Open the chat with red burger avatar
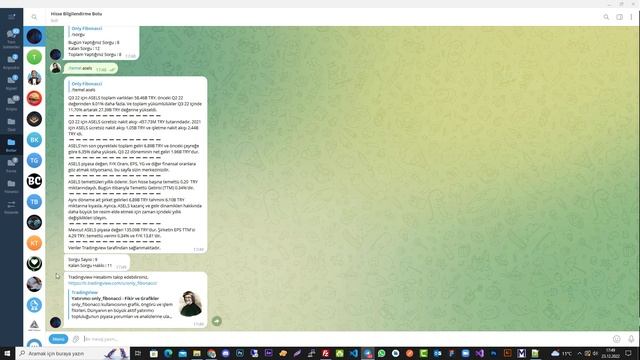The image size is (640, 360). click(x=34, y=98)
